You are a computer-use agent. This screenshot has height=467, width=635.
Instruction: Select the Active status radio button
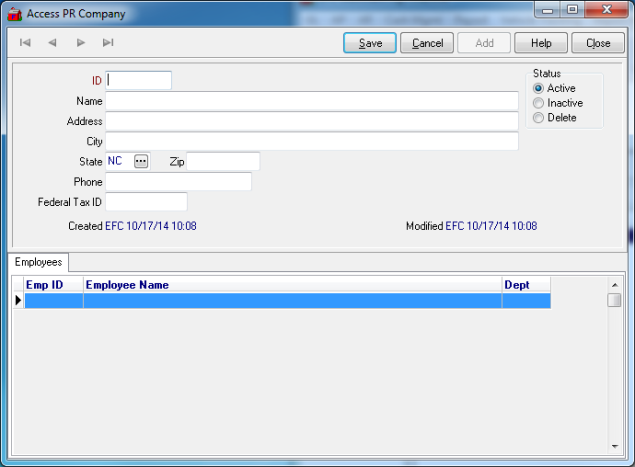pos(539,88)
